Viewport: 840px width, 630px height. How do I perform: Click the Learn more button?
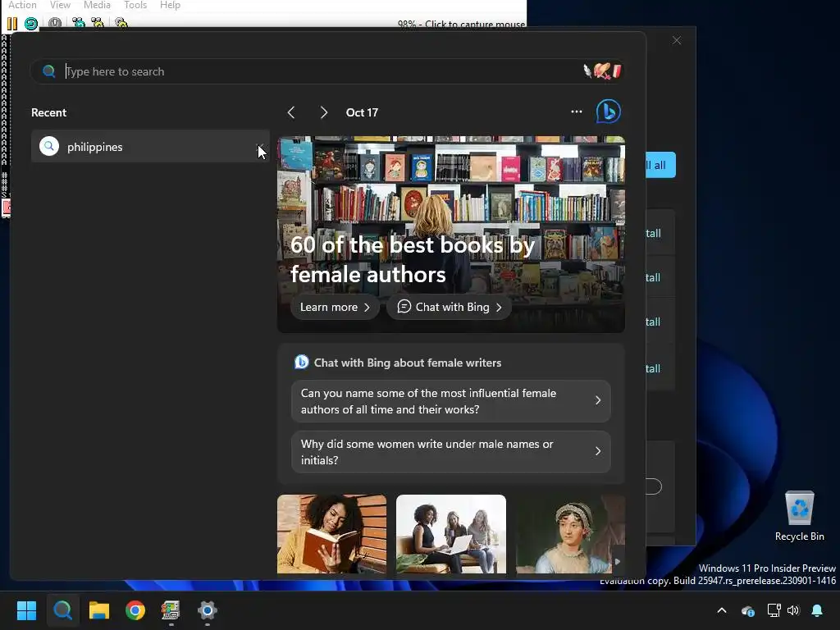(335, 307)
